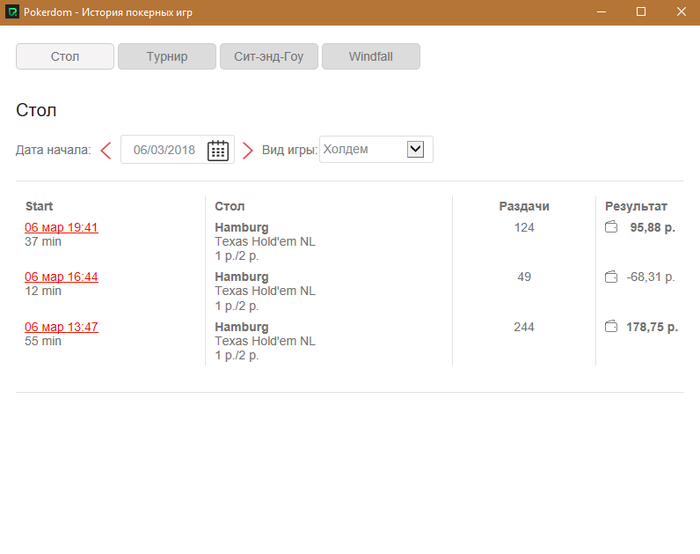This screenshot has height=554, width=700.
Task: Click the 37 min duration text
Action: point(43,242)
